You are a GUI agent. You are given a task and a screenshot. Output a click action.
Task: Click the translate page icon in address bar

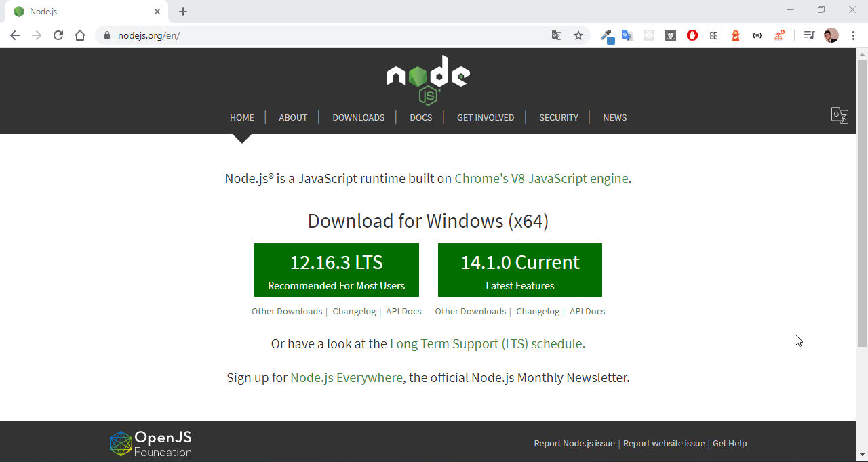pyautogui.click(x=557, y=35)
